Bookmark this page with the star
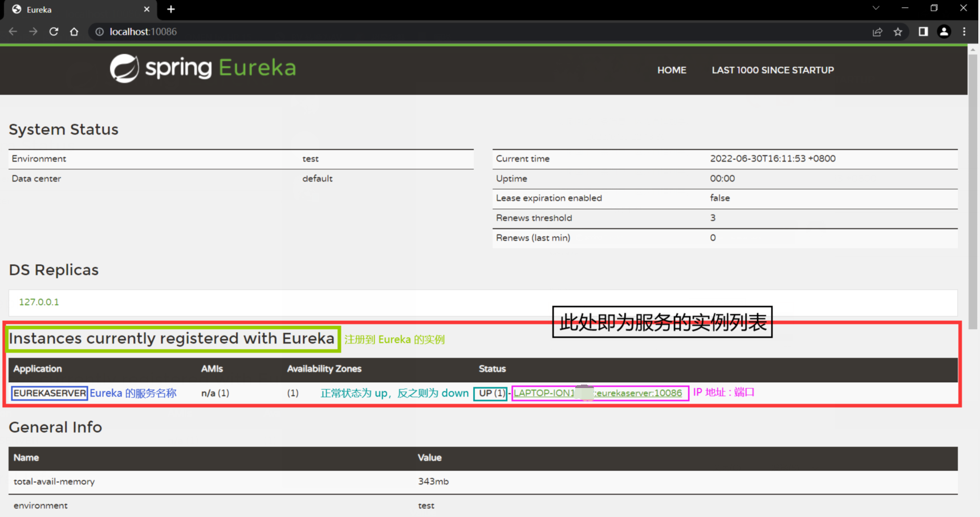980x517 pixels. click(x=898, y=32)
